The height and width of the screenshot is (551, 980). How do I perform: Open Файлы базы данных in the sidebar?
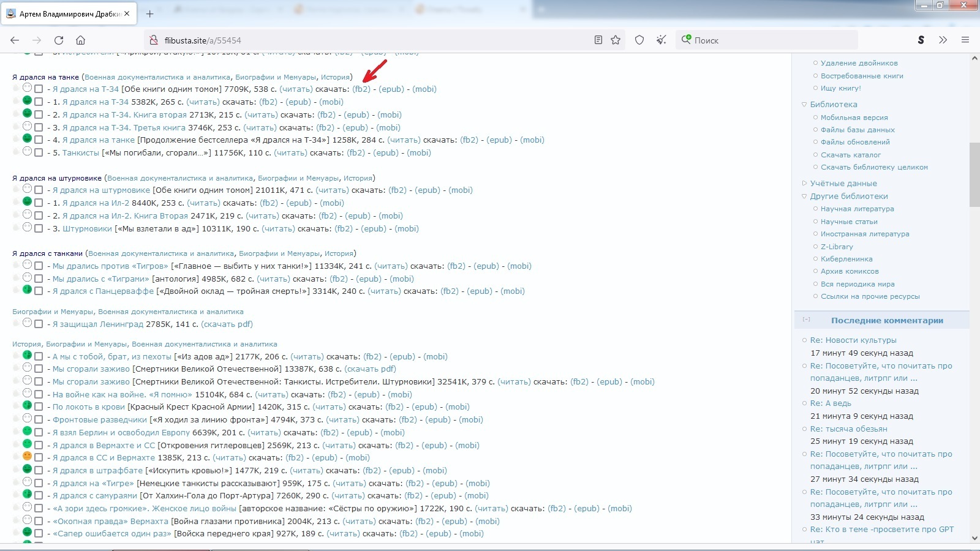pyautogui.click(x=858, y=130)
